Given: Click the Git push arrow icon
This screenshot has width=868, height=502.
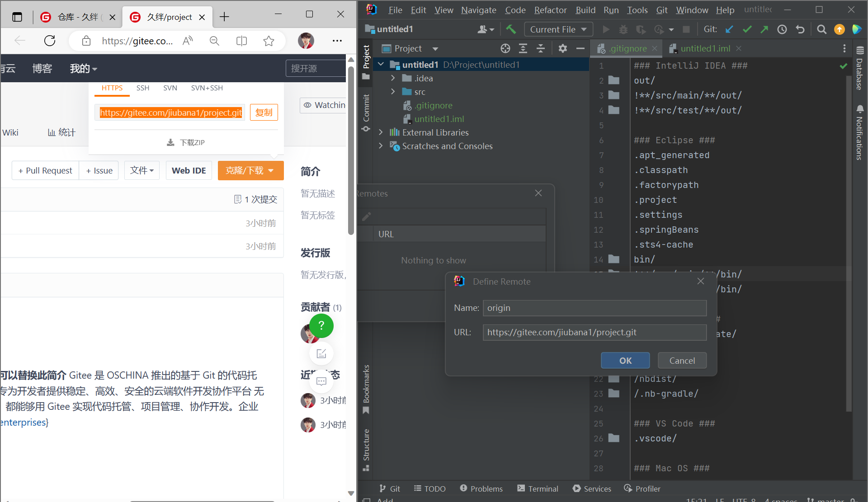Looking at the screenshot, I should [764, 29].
